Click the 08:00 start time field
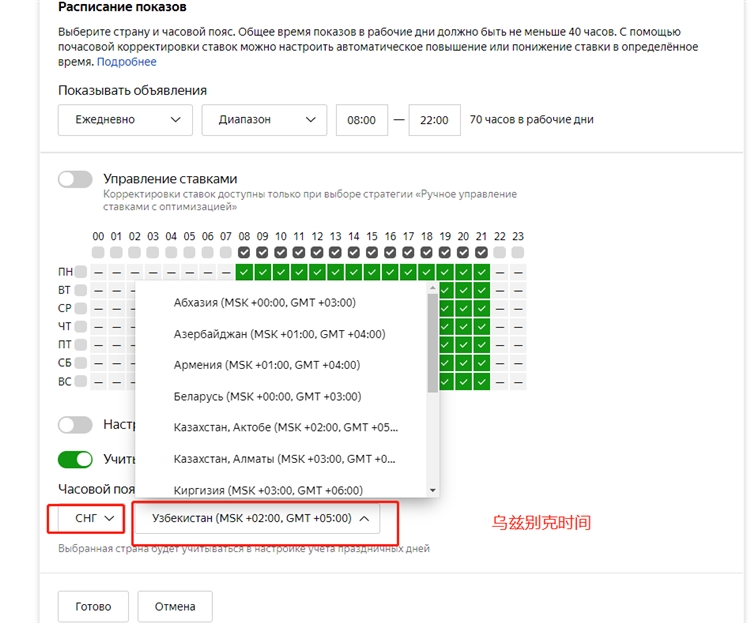 pos(361,120)
